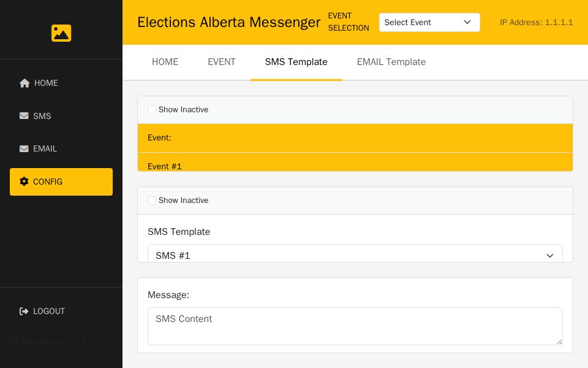Click the dropdown chevron on Select Event
Image resolution: width=588 pixels, height=368 pixels.
click(467, 22)
